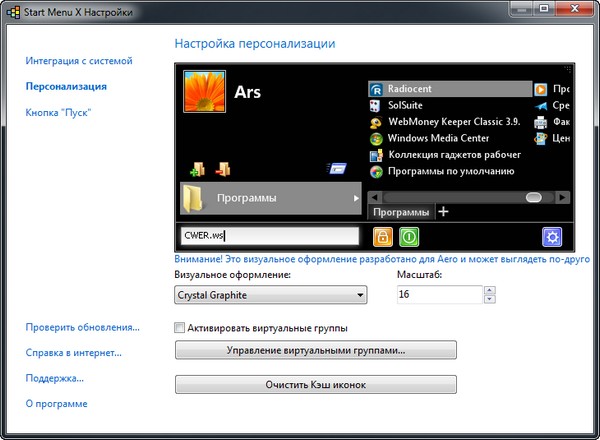This screenshot has height=440, width=600.
Task: Click the Radiocent list entry text
Action: [x=409, y=89]
